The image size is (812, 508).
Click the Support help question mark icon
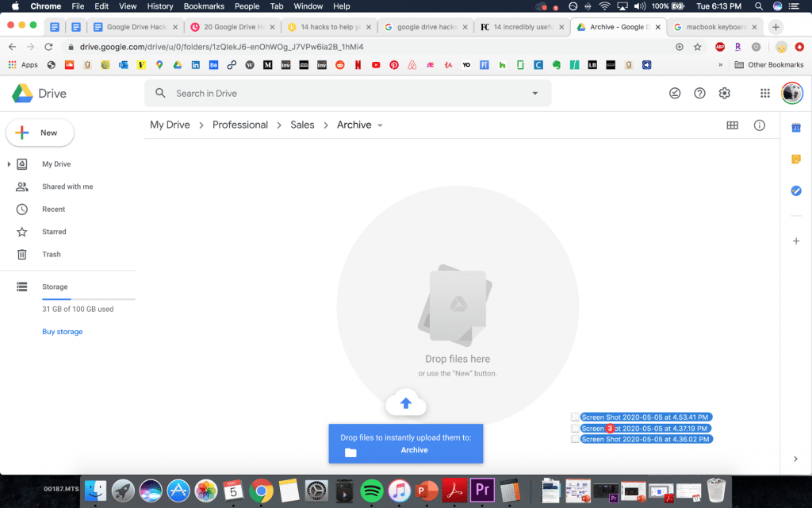(x=699, y=93)
